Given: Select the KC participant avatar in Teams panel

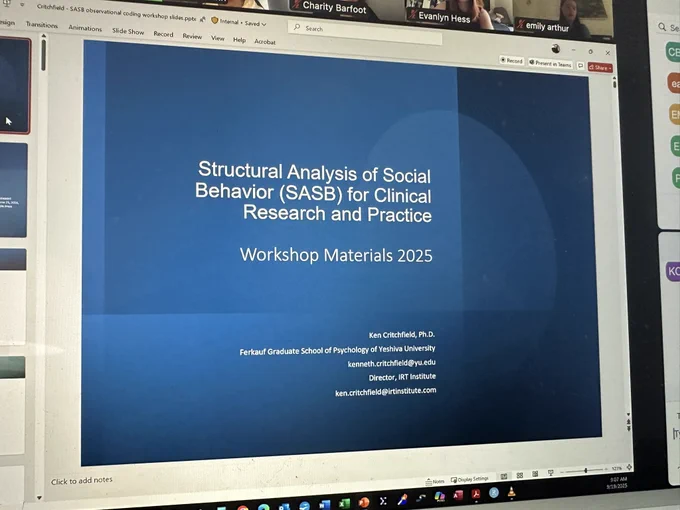Looking at the screenshot, I should 673,271.
